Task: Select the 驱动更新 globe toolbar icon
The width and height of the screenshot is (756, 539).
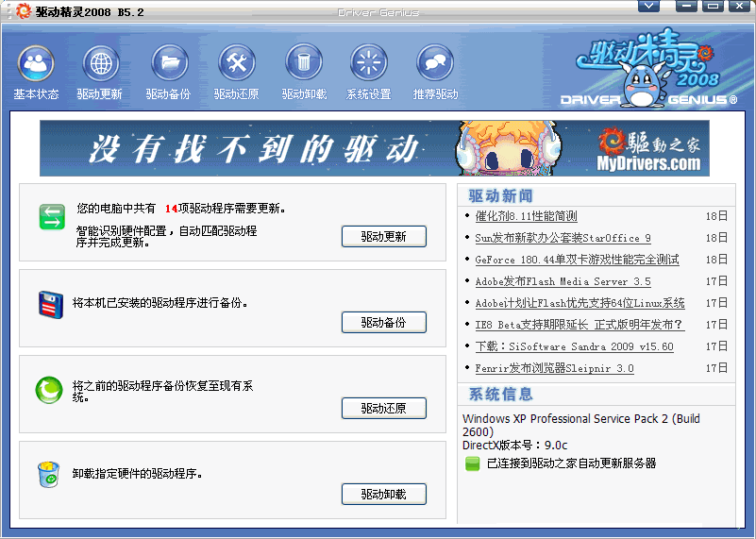Action: (x=100, y=64)
